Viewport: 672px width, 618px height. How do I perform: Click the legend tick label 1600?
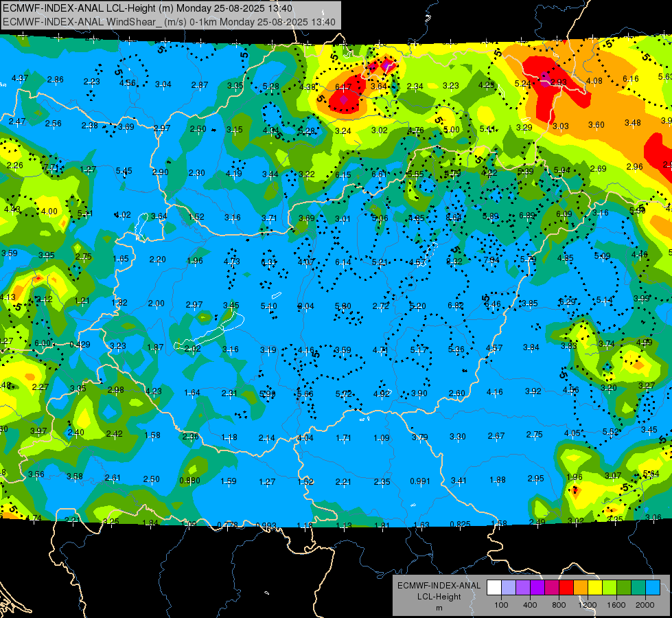click(616, 605)
